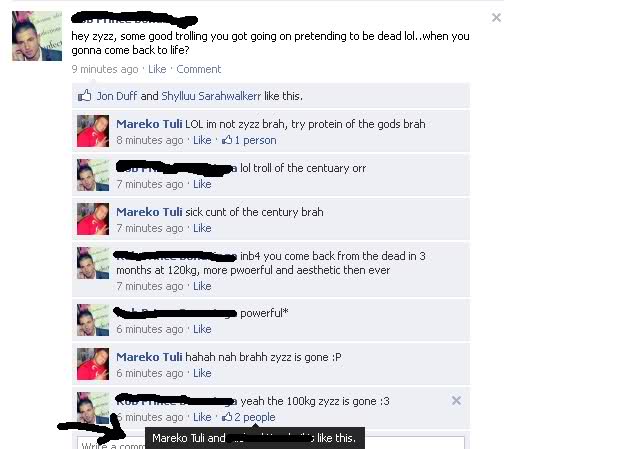Open Shylluu Sarahwalkerr's profile
This screenshot has height=449, width=640.
click(x=211, y=96)
